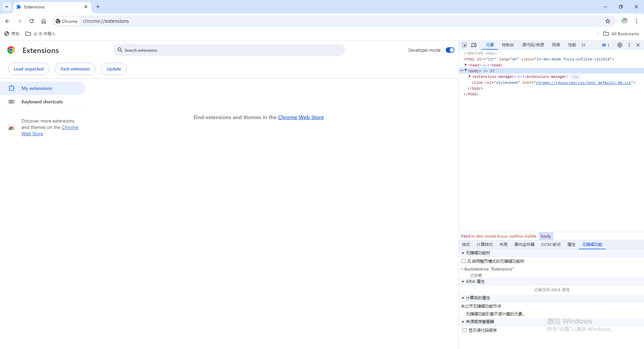Click the bookmark star icon in address bar
This screenshot has height=349, width=644.
pos(608,21)
